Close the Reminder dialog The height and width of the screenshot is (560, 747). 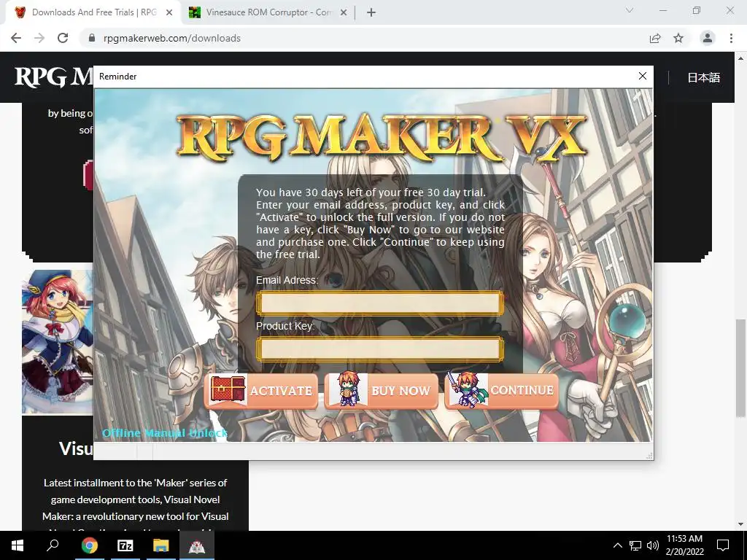point(643,76)
